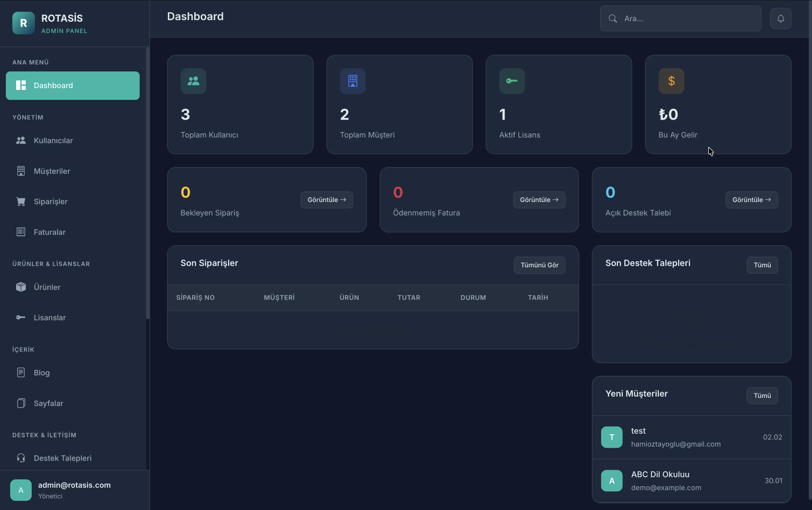Click the Toplam Kullanıcı card users icon
The height and width of the screenshot is (510, 812).
coord(193,81)
